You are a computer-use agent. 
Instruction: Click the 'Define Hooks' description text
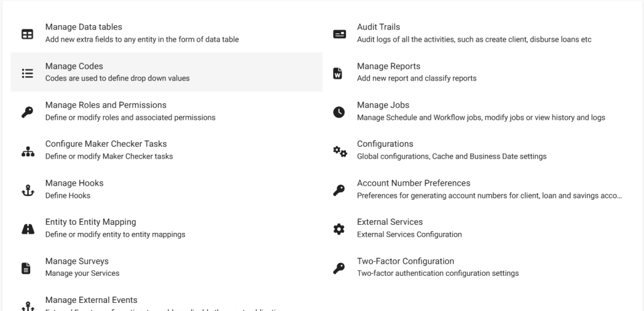click(x=68, y=195)
